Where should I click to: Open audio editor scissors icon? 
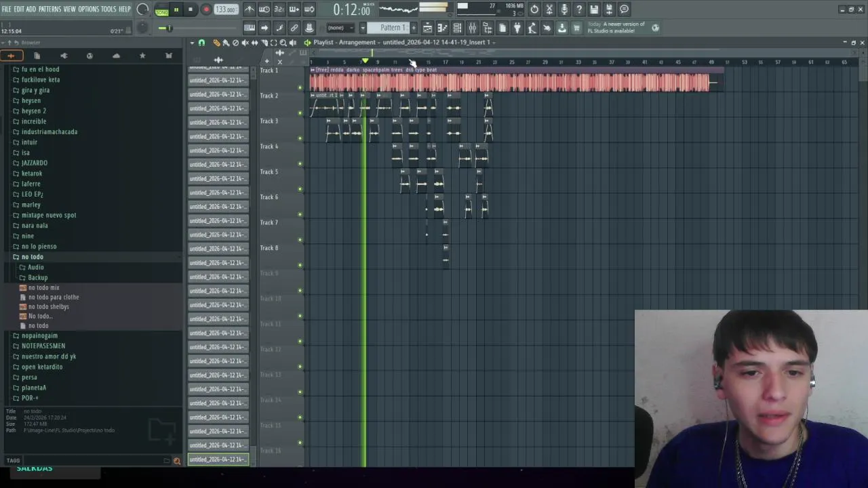549,9
